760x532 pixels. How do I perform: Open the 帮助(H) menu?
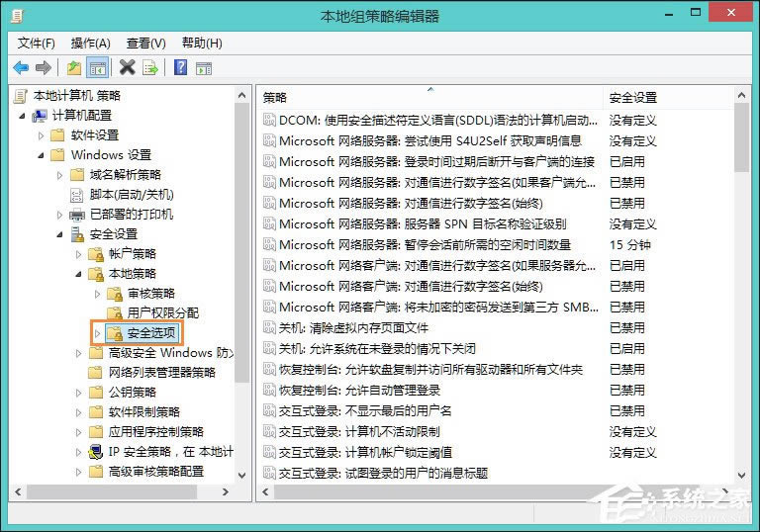click(x=202, y=44)
